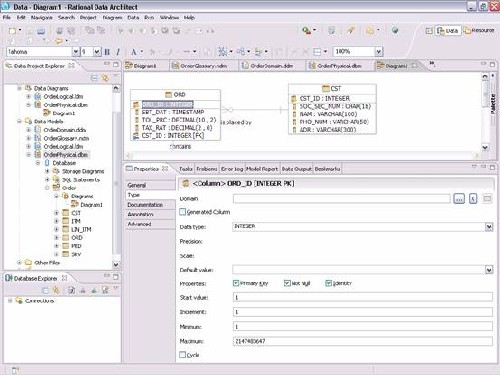The height and width of the screenshot is (375, 500).
Task: Click the Start value field
Action: (x=363, y=297)
